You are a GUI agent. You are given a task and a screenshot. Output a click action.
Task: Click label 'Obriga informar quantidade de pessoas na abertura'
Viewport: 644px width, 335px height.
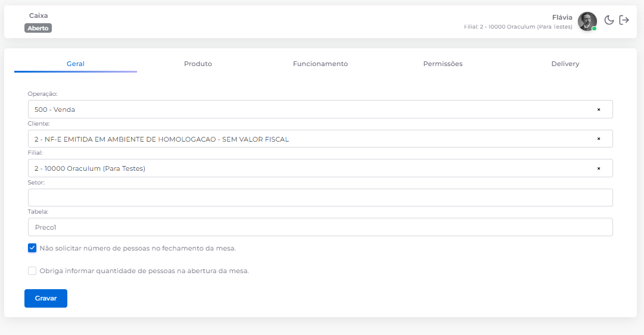click(x=144, y=271)
